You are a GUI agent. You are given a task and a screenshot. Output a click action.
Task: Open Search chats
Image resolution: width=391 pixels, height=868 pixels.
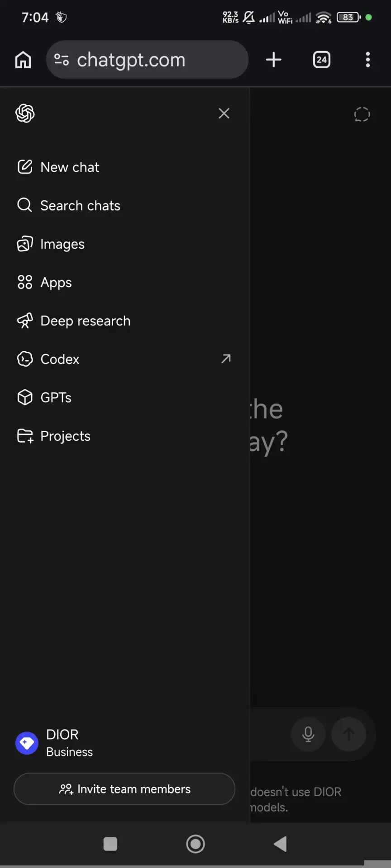[124, 206]
